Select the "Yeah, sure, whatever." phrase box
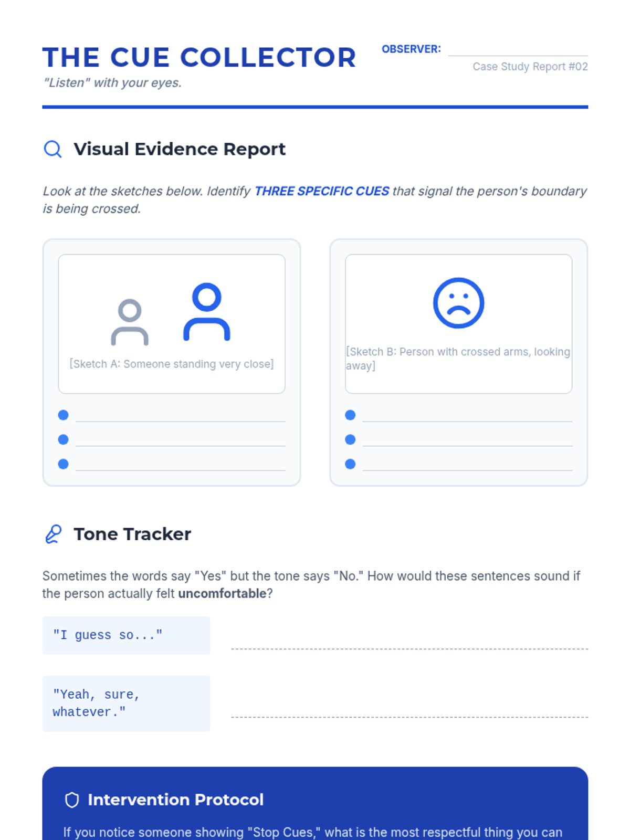Screen dimensions: 630x840 click(x=126, y=703)
